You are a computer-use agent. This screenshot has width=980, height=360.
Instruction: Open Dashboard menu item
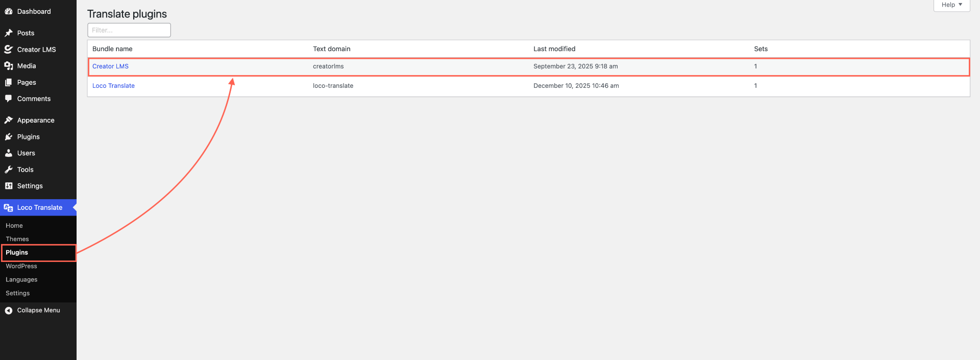34,11
